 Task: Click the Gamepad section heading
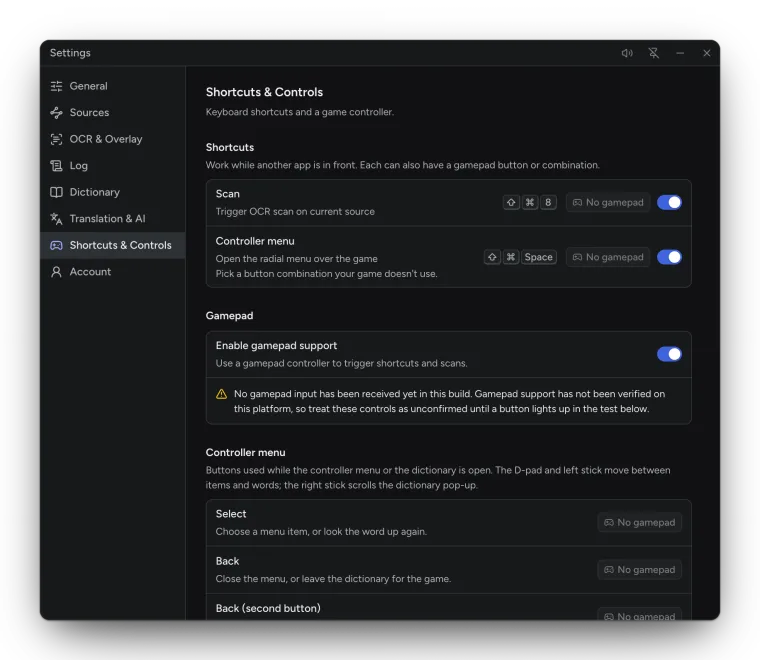[229, 316]
